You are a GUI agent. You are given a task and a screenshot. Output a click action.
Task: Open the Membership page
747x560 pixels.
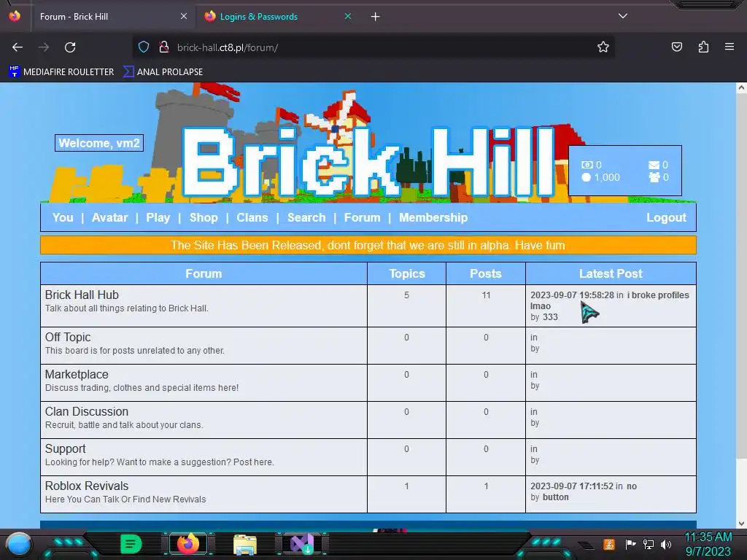point(433,217)
